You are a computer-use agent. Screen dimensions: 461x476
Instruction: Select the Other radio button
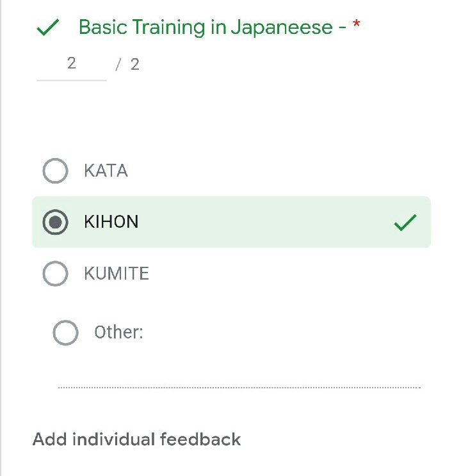coord(65,333)
